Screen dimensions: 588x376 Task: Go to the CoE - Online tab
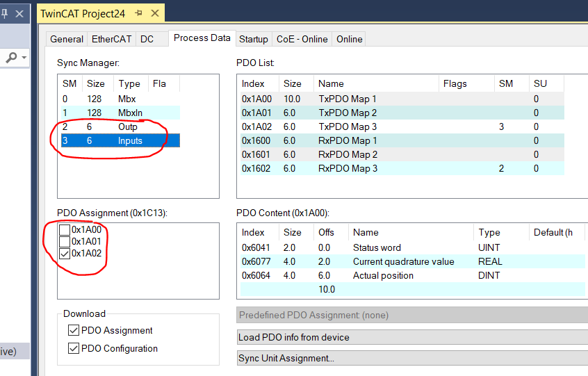(x=302, y=39)
